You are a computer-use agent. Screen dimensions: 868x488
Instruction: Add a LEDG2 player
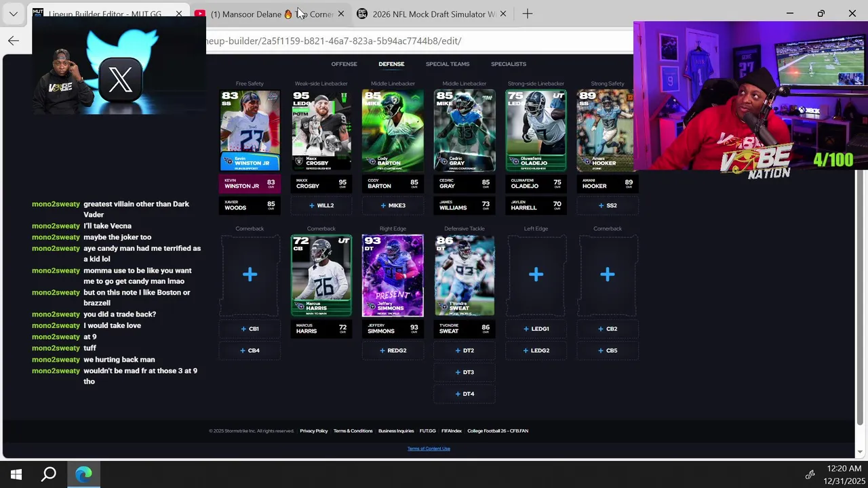point(536,350)
